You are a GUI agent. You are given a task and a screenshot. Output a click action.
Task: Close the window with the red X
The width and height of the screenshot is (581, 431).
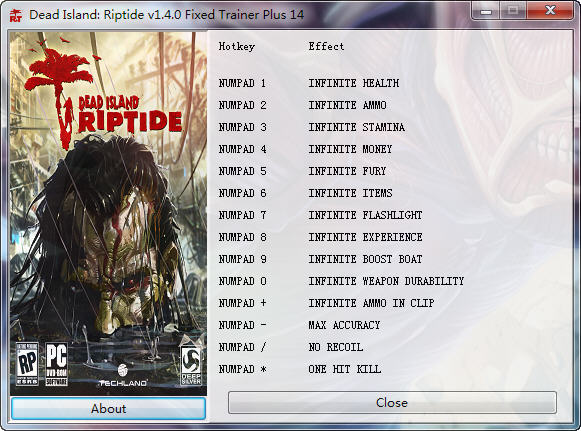pyautogui.click(x=550, y=11)
